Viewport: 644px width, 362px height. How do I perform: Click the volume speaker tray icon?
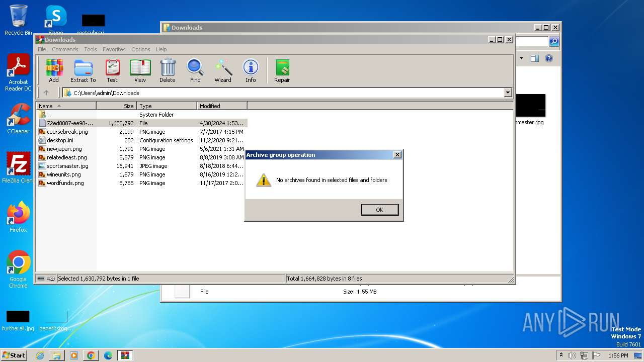click(572, 355)
